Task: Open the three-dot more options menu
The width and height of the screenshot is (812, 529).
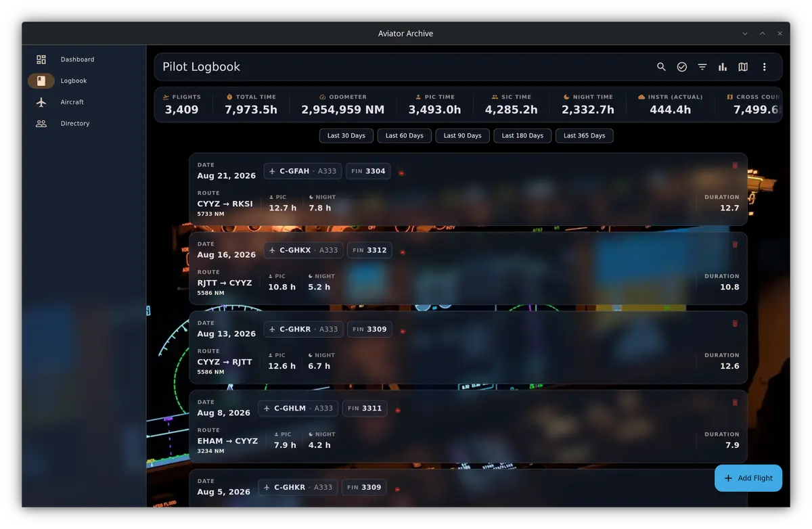Action: [765, 67]
